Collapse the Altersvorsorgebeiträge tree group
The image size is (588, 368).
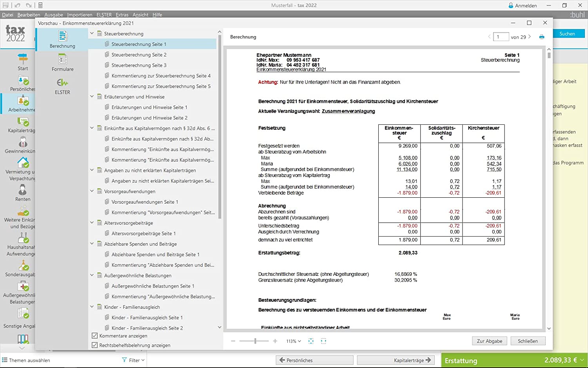click(92, 222)
